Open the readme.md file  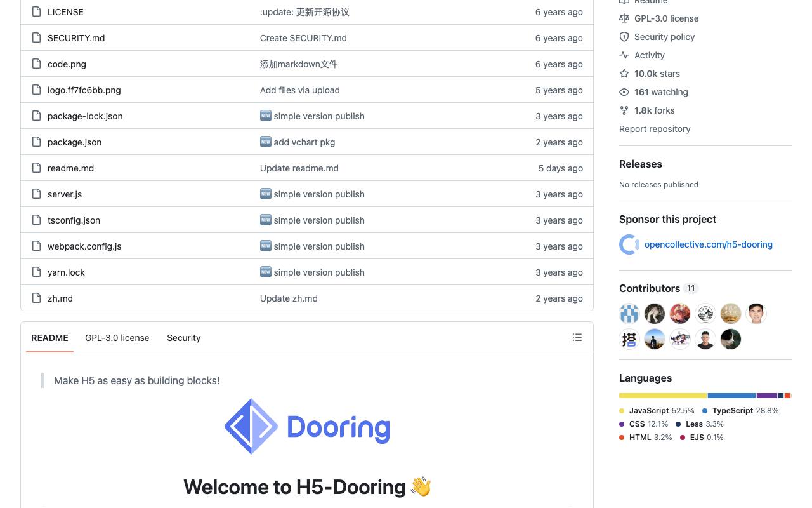(70, 168)
